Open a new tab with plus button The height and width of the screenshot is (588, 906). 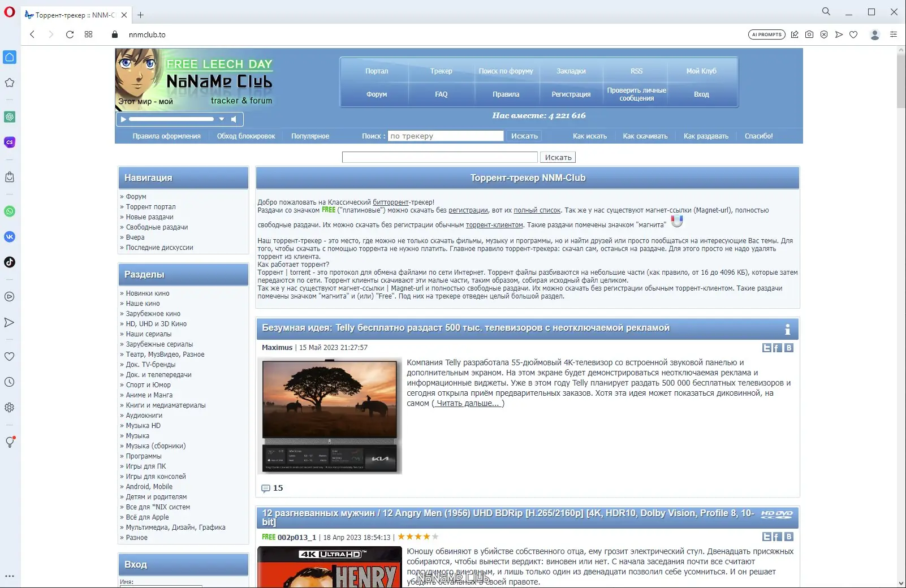click(141, 15)
